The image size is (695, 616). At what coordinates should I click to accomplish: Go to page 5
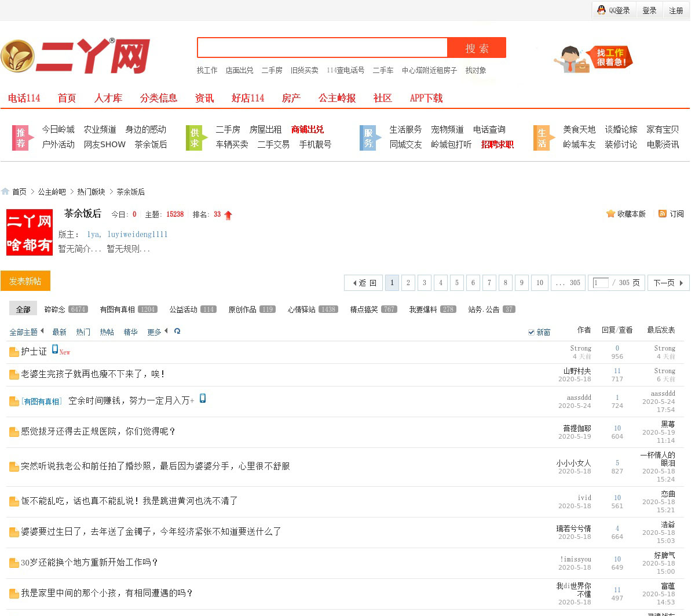[457, 283]
